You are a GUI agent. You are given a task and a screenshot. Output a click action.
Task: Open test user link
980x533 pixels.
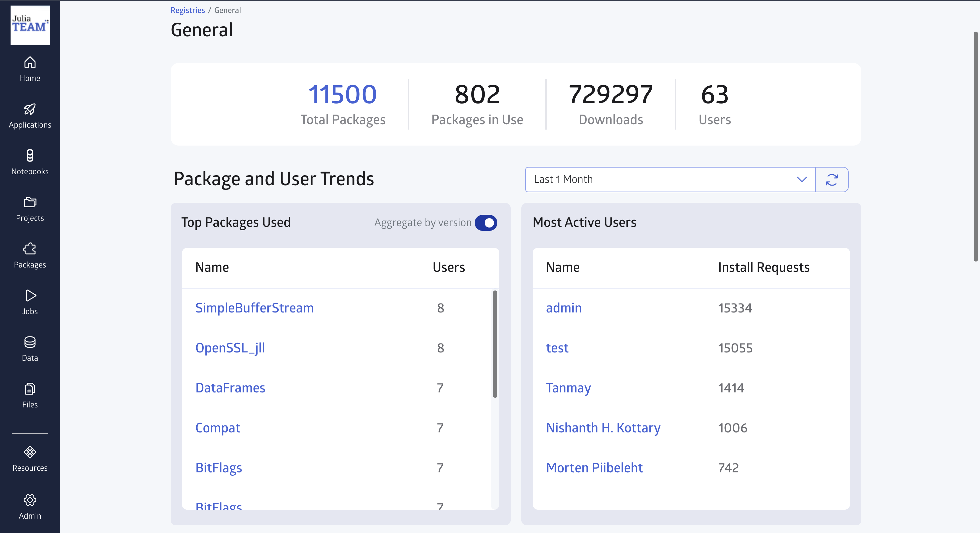pyautogui.click(x=557, y=348)
